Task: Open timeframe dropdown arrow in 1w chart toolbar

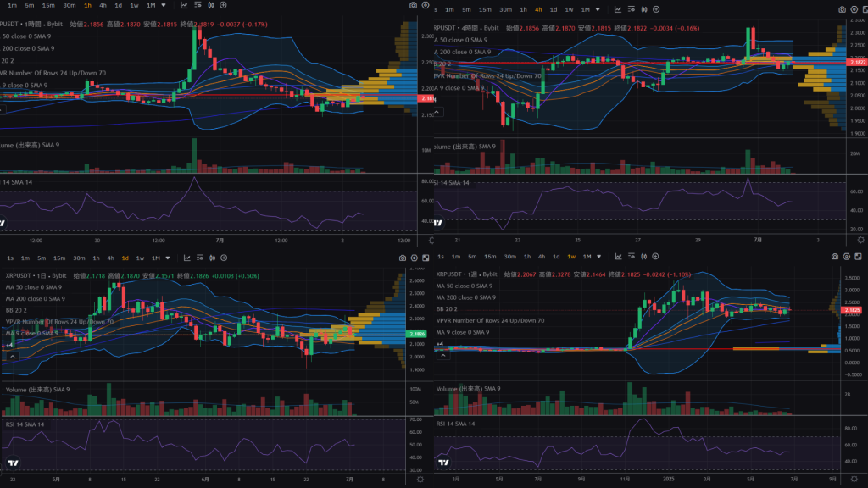Action: click(599, 257)
